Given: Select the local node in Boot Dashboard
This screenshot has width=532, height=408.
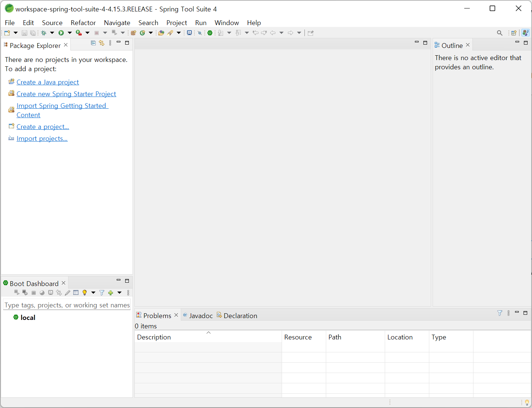Looking at the screenshot, I should pyautogui.click(x=28, y=318).
